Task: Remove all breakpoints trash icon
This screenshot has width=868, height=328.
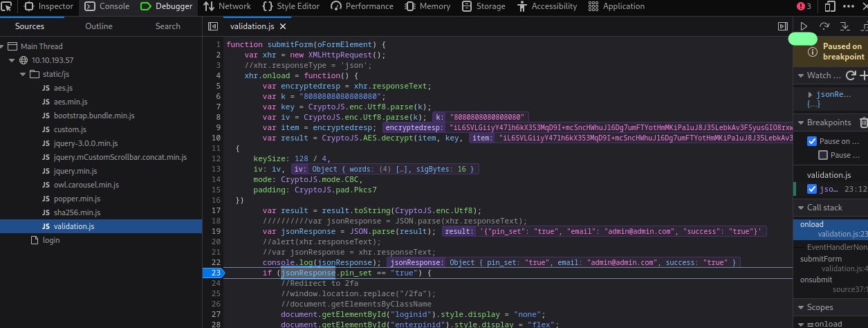Action: 863,122
